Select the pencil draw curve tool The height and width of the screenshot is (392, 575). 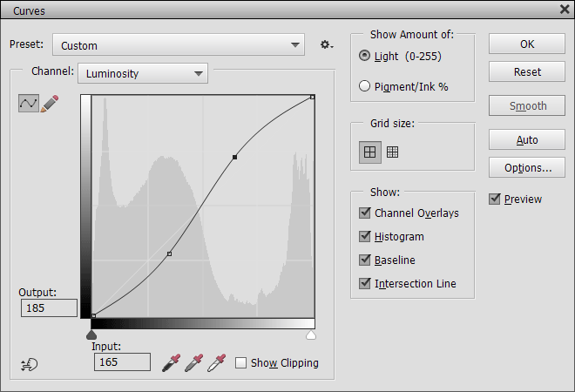50,103
